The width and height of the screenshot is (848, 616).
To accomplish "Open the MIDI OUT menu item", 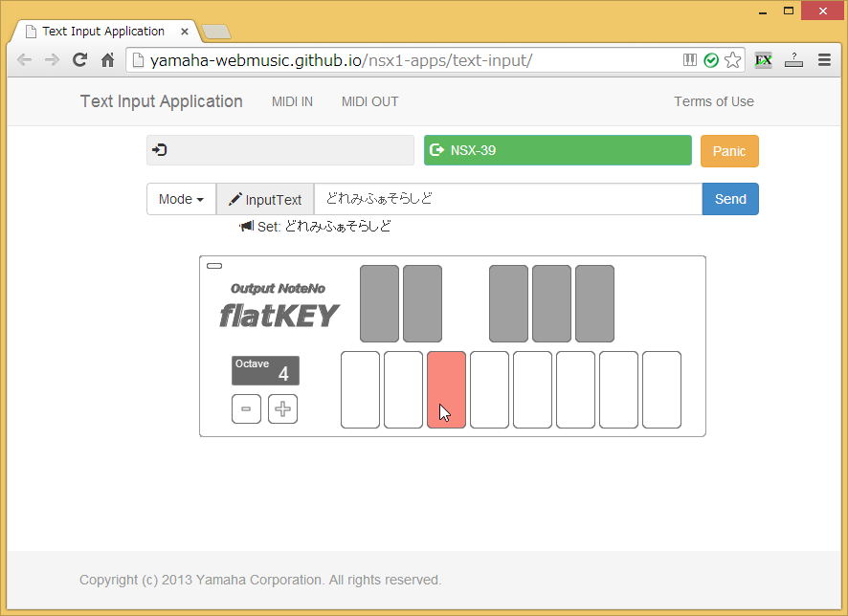I will [x=369, y=101].
